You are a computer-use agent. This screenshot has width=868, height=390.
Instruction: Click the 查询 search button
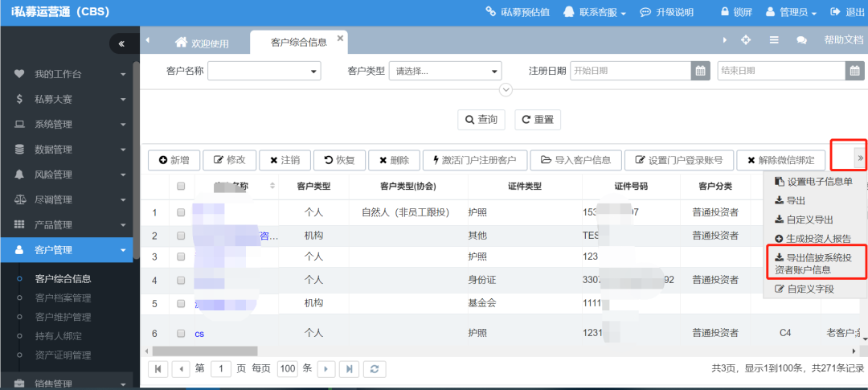point(481,120)
